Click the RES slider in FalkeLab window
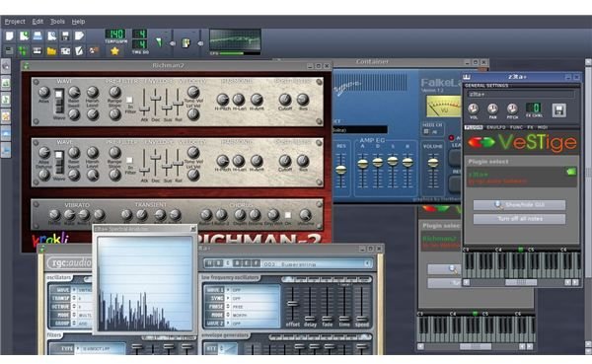This screenshot has width=592, height=364. tap(341, 169)
